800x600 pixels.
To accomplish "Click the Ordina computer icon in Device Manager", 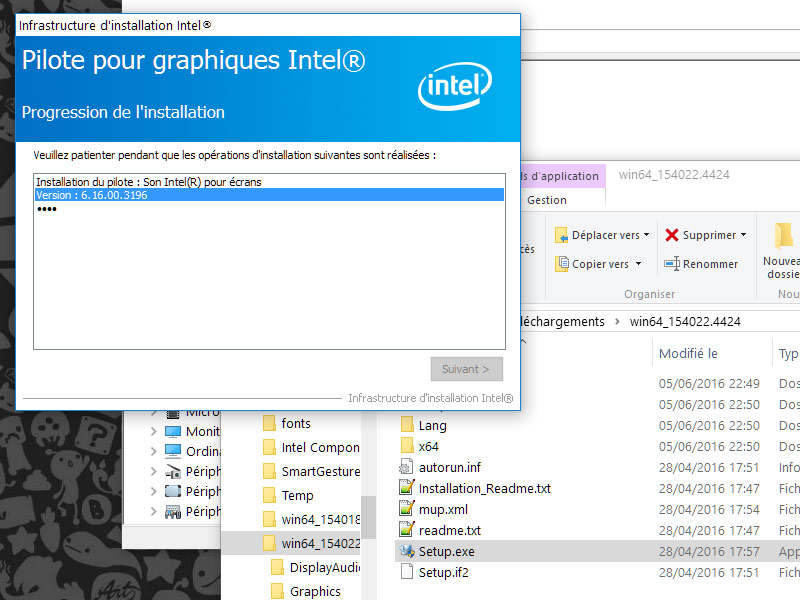I will click(x=173, y=452).
